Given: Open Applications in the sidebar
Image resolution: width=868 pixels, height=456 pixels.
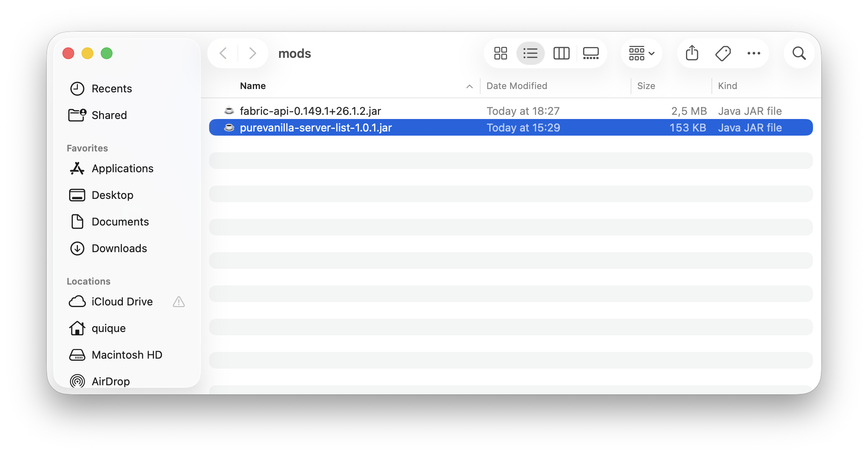Looking at the screenshot, I should (122, 169).
